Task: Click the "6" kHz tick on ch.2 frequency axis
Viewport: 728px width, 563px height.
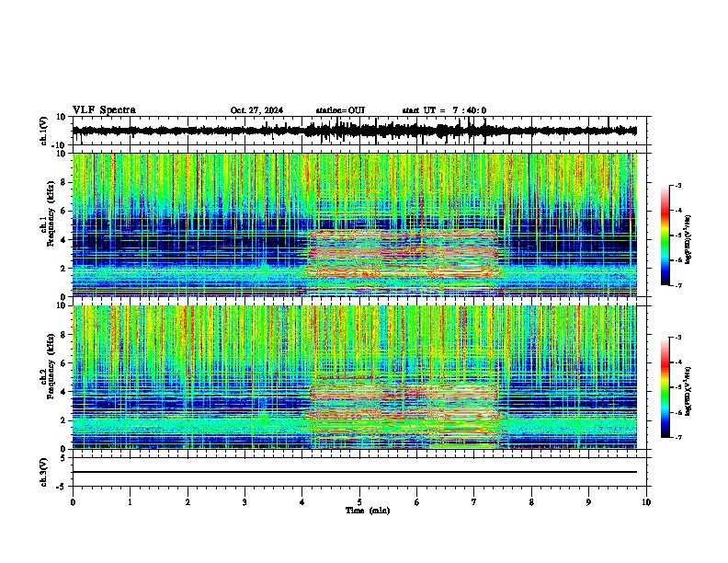Action: (64, 363)
